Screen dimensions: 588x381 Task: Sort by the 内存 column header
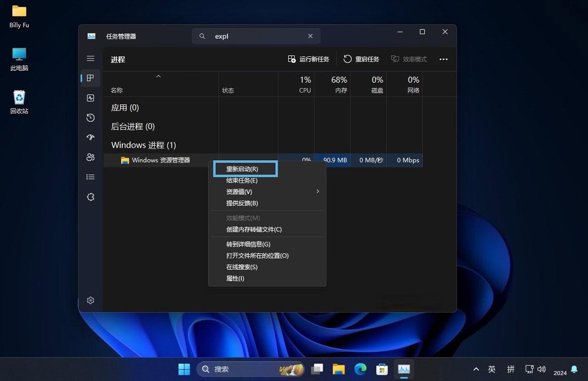tap(332, 84)
